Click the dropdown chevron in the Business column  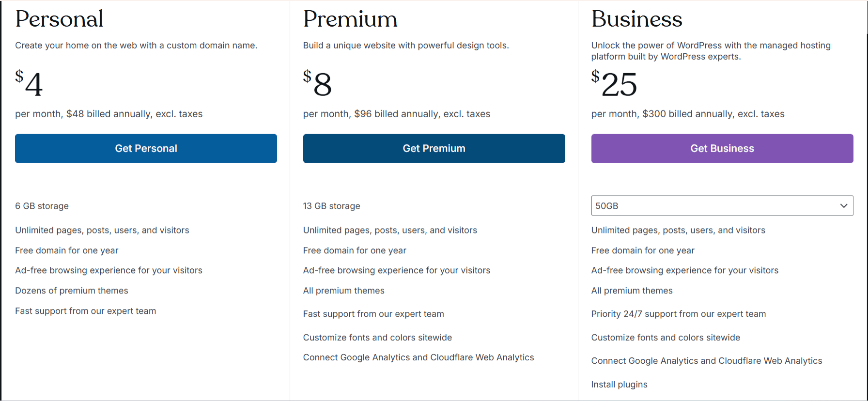[843, 205]
